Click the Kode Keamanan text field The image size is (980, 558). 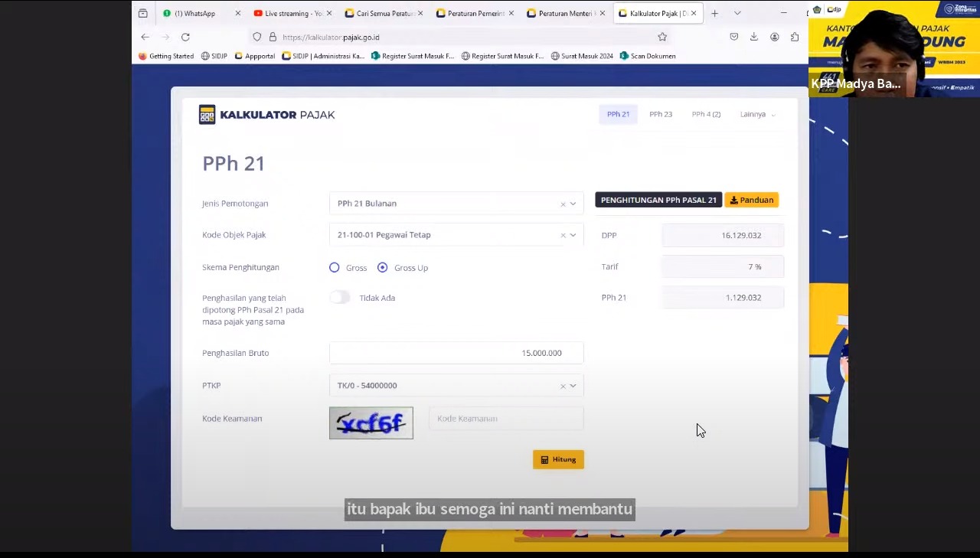point(505,419)
